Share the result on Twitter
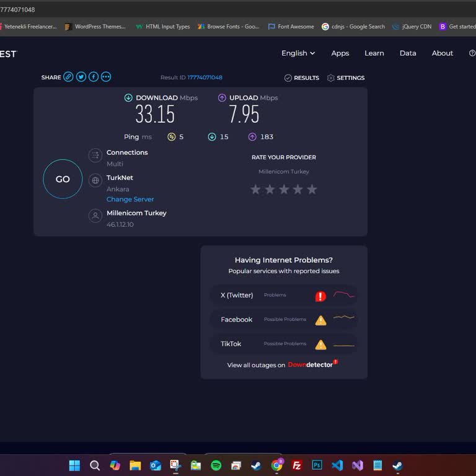 tap(81, 77)
